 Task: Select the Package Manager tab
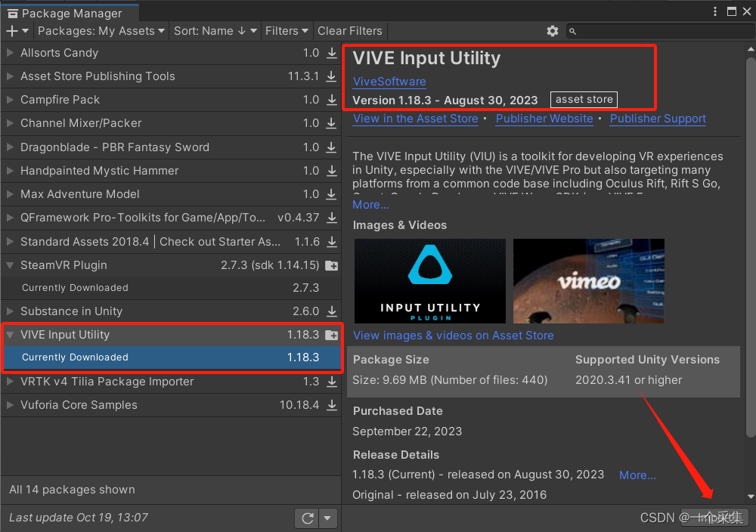coord(70,13)
